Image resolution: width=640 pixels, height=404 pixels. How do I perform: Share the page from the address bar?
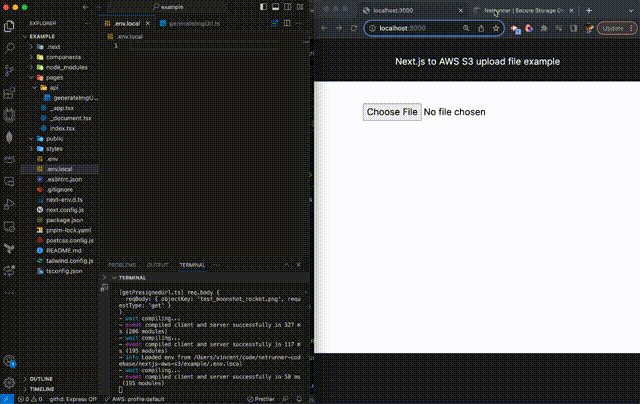[x=481, y=28]
